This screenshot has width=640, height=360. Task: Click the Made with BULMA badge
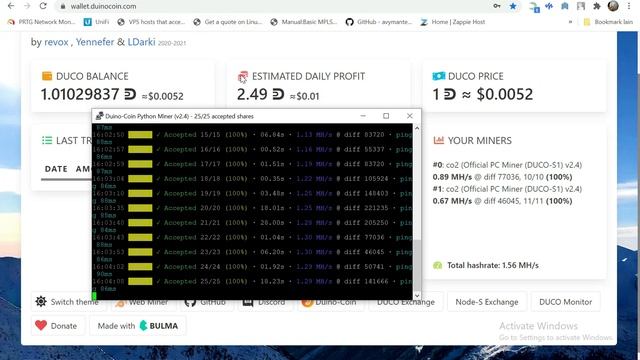[138, 326]
